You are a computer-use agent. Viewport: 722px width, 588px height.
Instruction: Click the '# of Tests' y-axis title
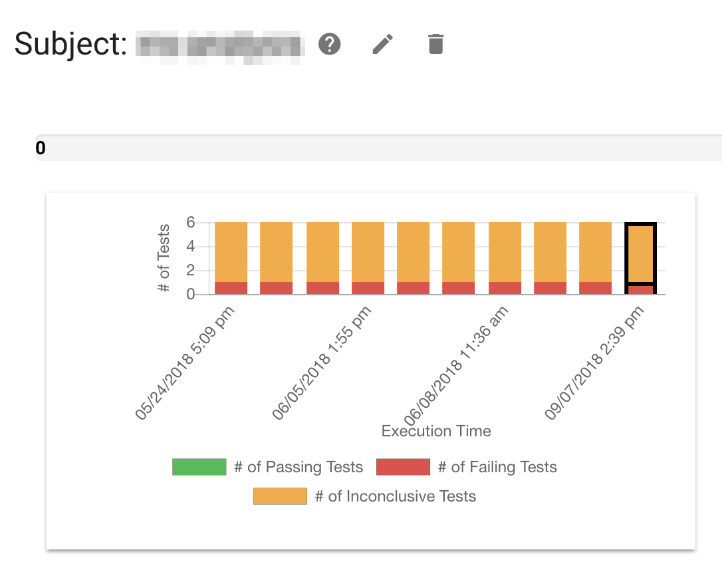coord(164,259)
